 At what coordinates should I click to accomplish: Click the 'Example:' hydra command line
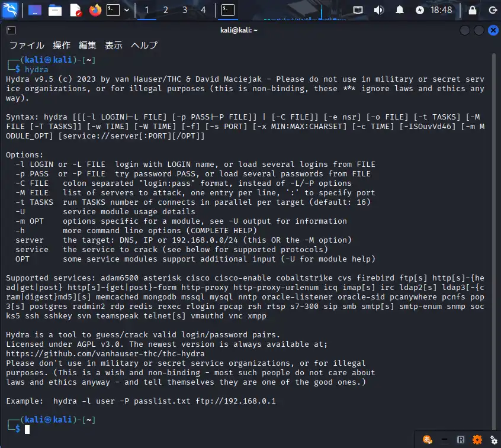tap(140, 401)
